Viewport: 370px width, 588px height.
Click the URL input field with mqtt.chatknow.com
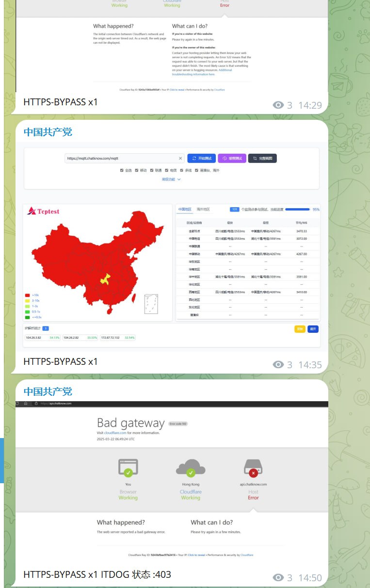pyautogui.click(x=121, y=158)
